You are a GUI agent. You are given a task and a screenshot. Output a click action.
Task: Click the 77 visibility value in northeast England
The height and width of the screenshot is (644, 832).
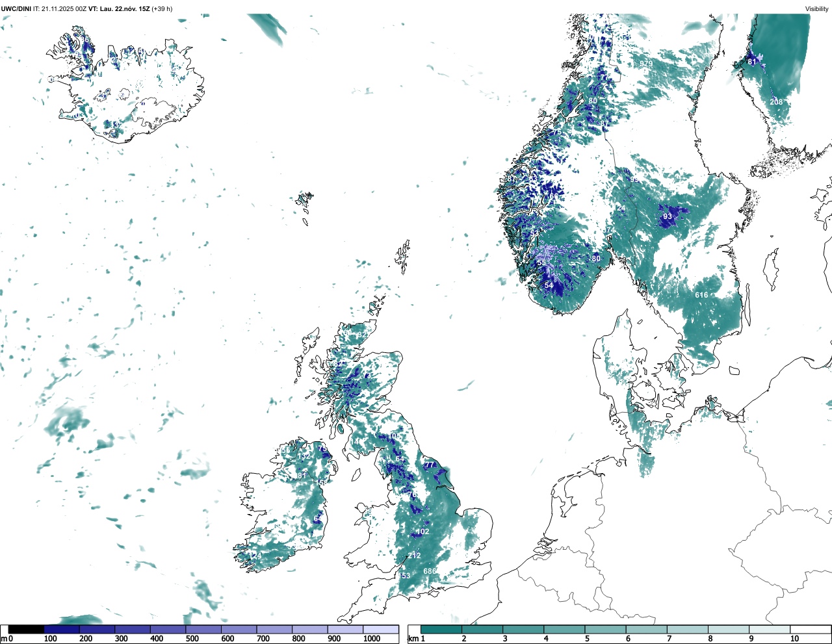click(x=430, y=465)
